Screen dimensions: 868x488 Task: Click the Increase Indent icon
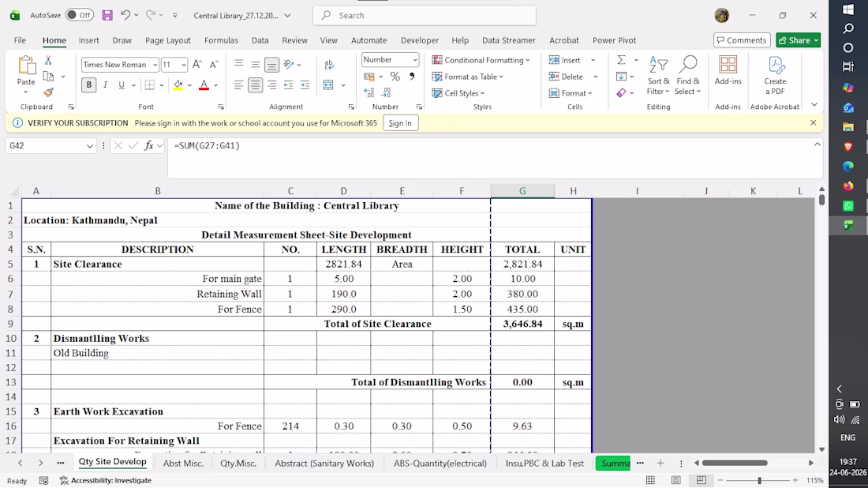pyautogui.click(x=305, y=84)
